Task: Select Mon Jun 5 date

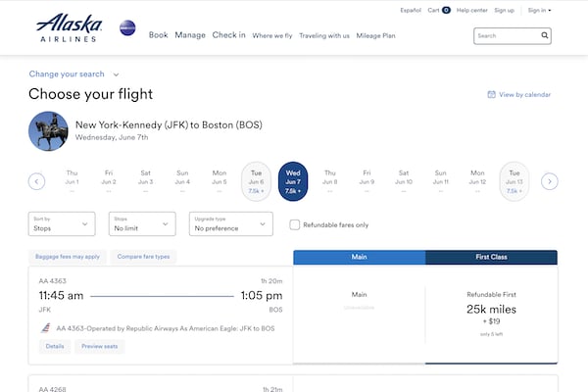Action: pos(220,181)
